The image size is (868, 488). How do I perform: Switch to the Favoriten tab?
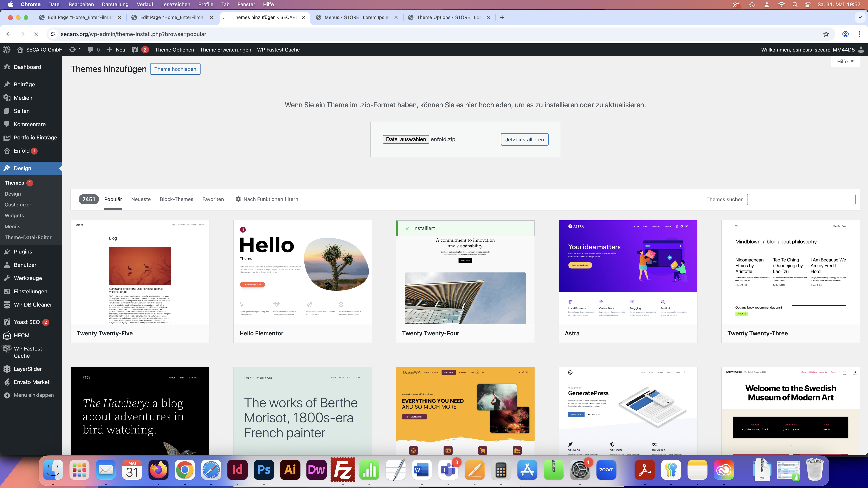(213, 199)
